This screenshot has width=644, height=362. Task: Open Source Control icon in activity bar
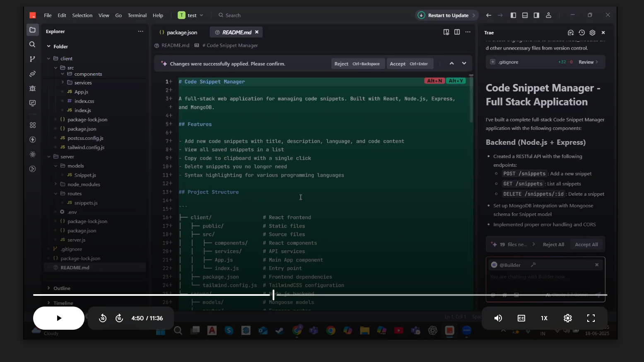[x=33, y=59]
